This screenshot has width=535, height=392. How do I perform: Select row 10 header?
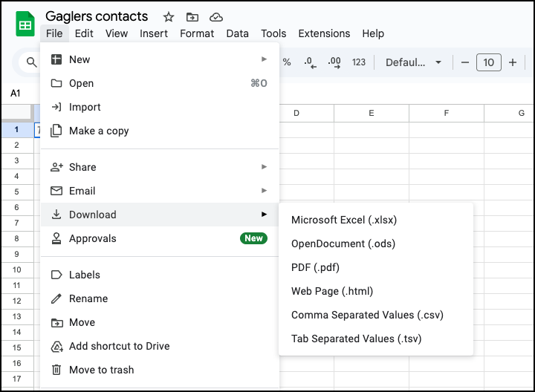click(x=16, y=270)
